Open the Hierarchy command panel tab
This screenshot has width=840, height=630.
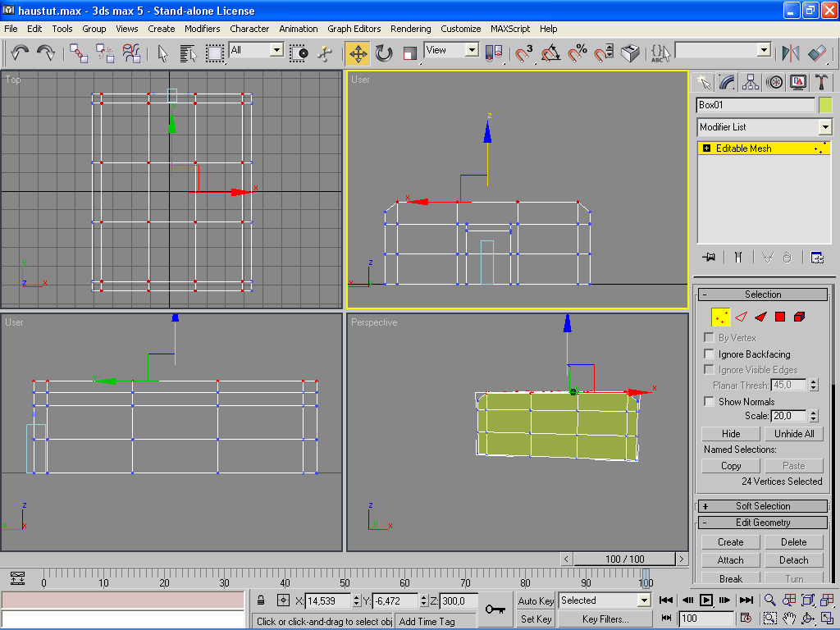coord(751,82)
